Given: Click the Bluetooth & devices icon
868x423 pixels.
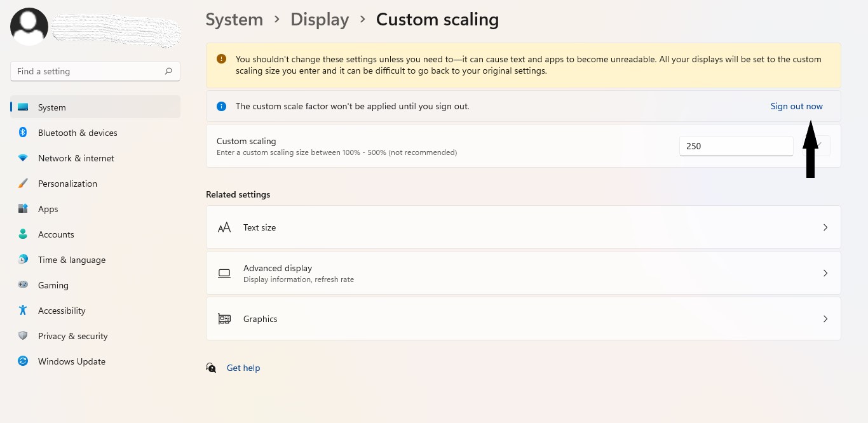Looking at the screenshot, I should click(x=23, y=133).
